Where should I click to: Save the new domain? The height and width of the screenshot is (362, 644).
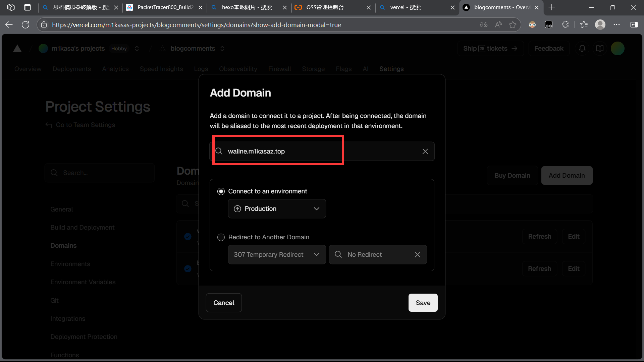tap(423, 303)
